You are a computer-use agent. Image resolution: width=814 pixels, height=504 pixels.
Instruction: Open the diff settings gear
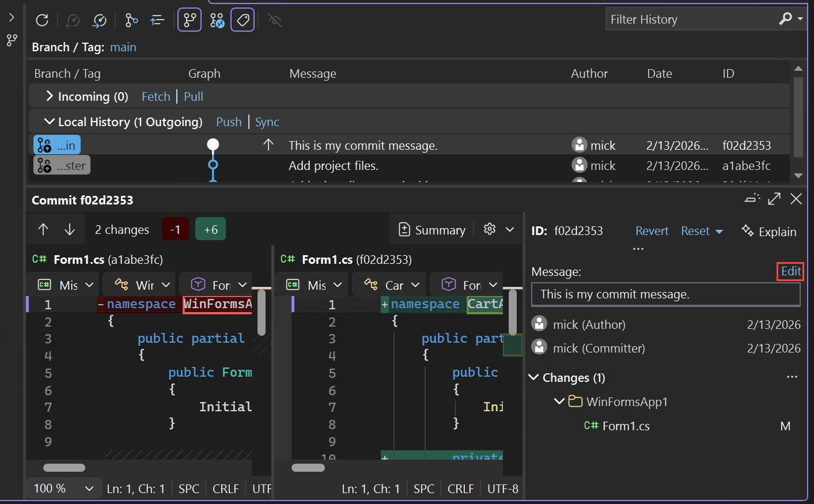(488, 229)
